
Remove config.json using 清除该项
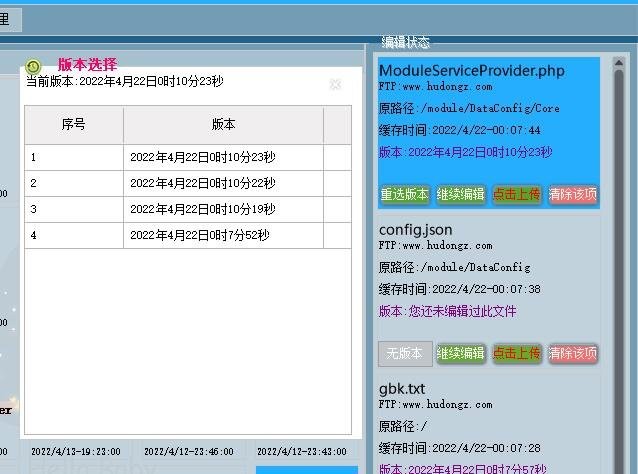point(573,353)
